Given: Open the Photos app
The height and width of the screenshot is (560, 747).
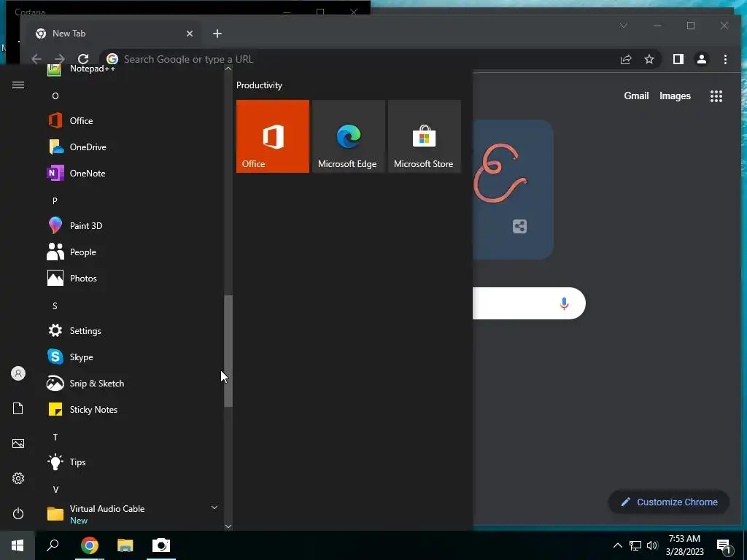Looking at the screenshot, I should click(x=133, y=278).
